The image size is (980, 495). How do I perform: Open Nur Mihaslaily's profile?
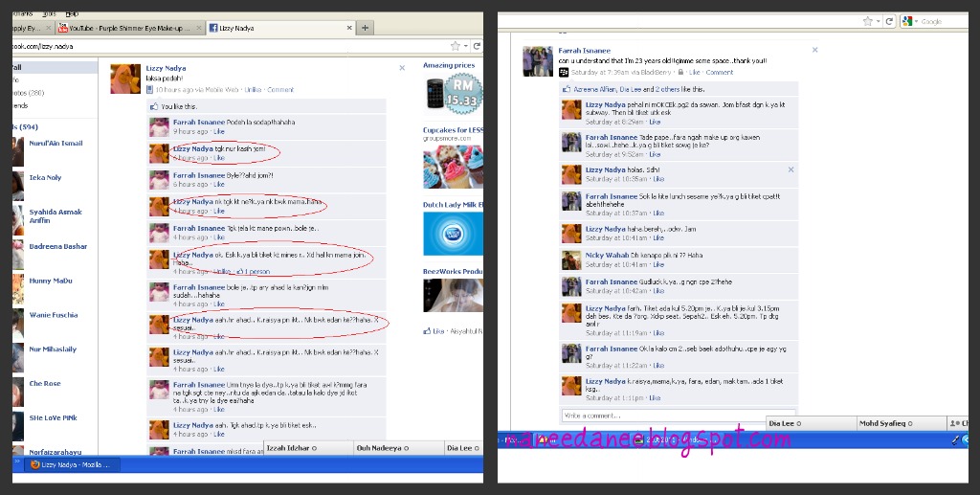(53, 349)
